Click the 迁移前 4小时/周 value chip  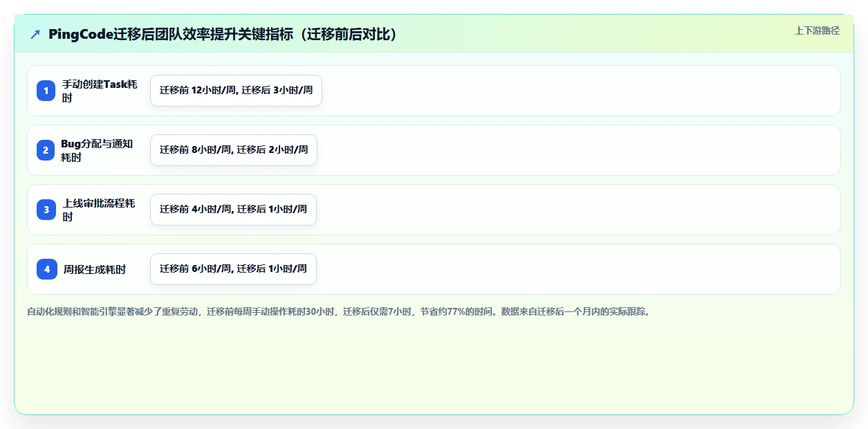pos(233,210)
